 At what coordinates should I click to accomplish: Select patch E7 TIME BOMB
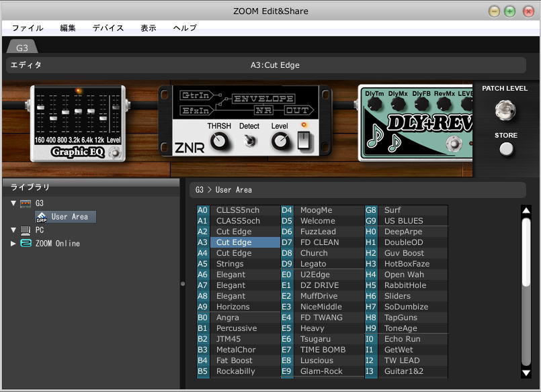pos(323,350)
